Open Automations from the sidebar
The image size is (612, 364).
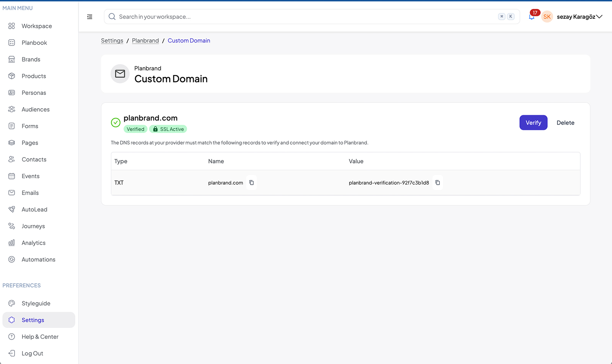39,260
